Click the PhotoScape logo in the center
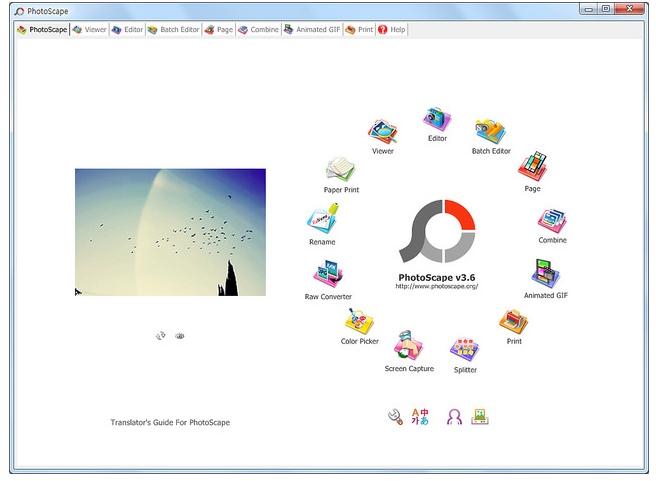Viewport: 656px width, 481px height. click(x=437, y=231)
